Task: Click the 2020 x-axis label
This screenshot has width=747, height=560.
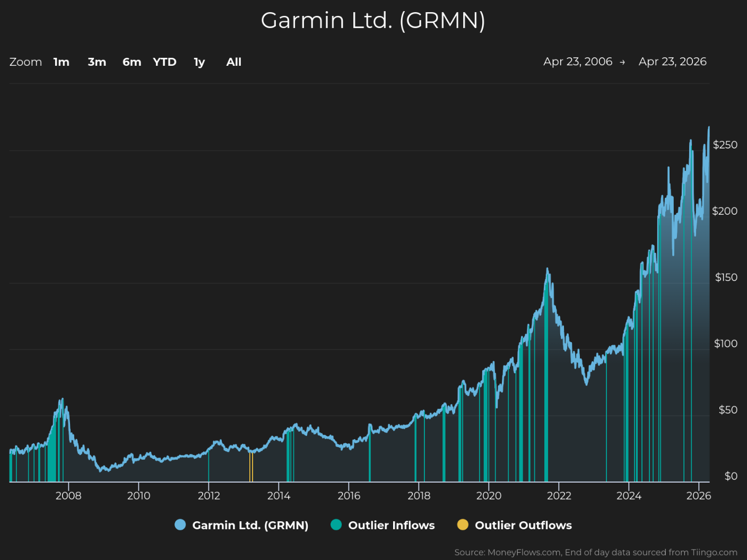Action: click(489, 495)
